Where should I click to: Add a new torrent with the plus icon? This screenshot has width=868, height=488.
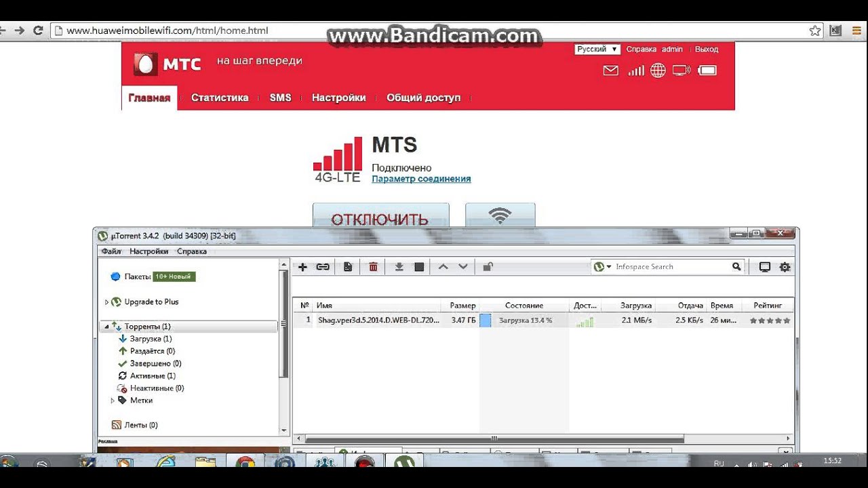302,267
